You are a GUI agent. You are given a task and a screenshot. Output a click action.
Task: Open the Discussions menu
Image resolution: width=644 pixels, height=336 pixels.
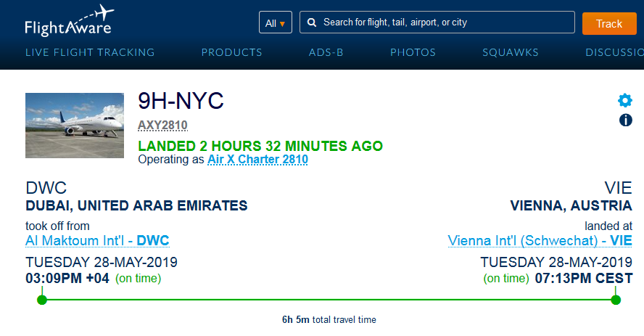click(614, 52)
